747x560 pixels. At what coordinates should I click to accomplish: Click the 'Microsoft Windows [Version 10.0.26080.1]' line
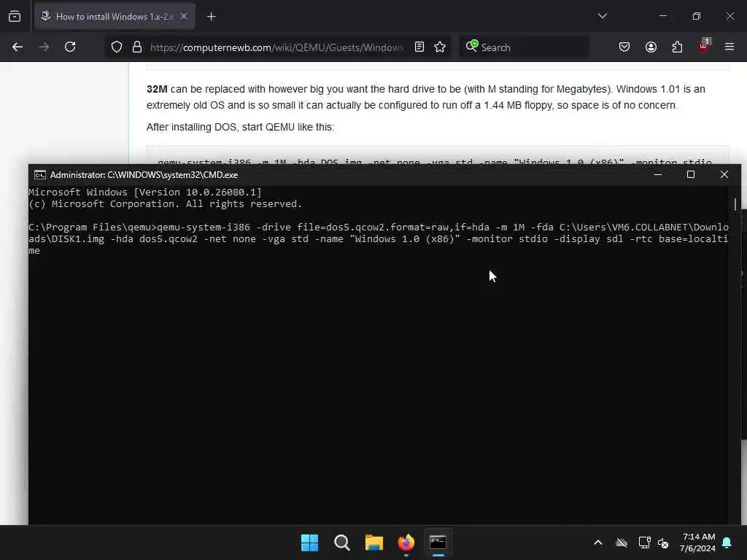tap(145, 192)
